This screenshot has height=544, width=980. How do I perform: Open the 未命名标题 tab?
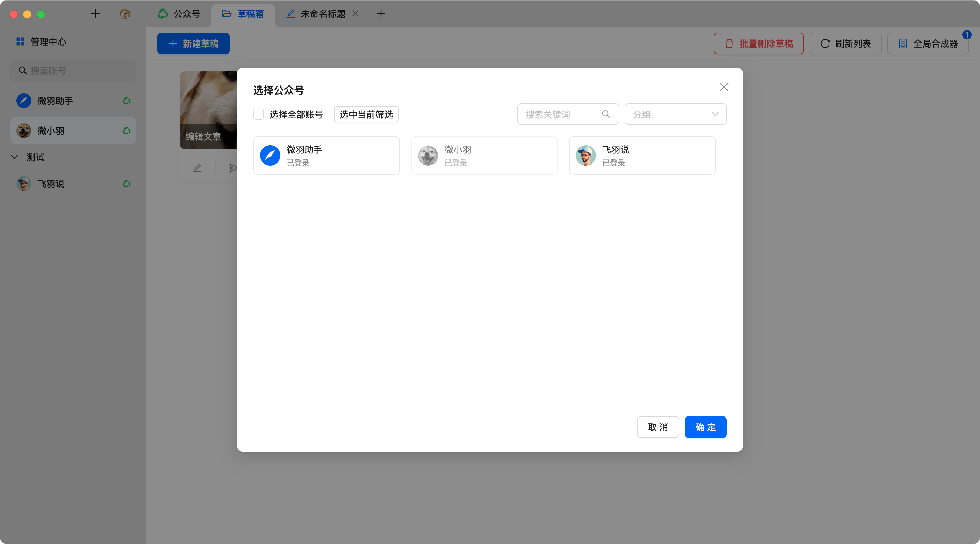[x=316, y=14]
